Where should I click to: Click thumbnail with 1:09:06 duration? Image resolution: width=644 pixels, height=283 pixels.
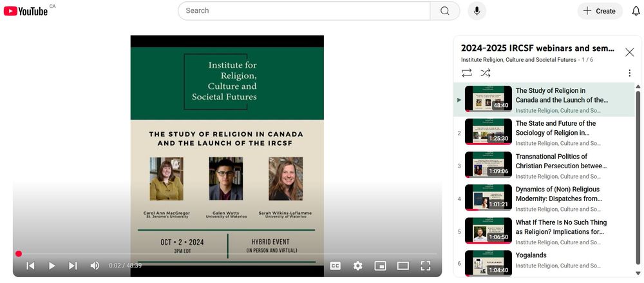[488, 164]
